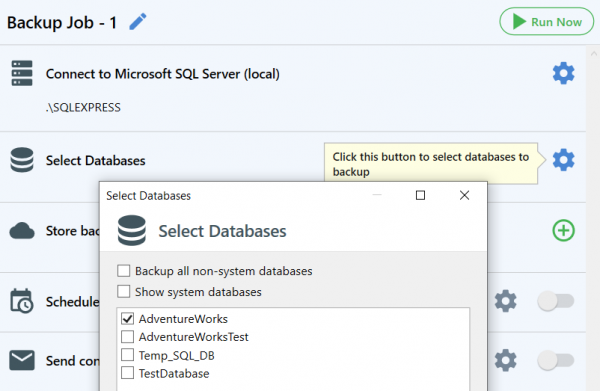Enable the send confirmation toggle switch
Screen dimensions: 600x391
[556, 360]
